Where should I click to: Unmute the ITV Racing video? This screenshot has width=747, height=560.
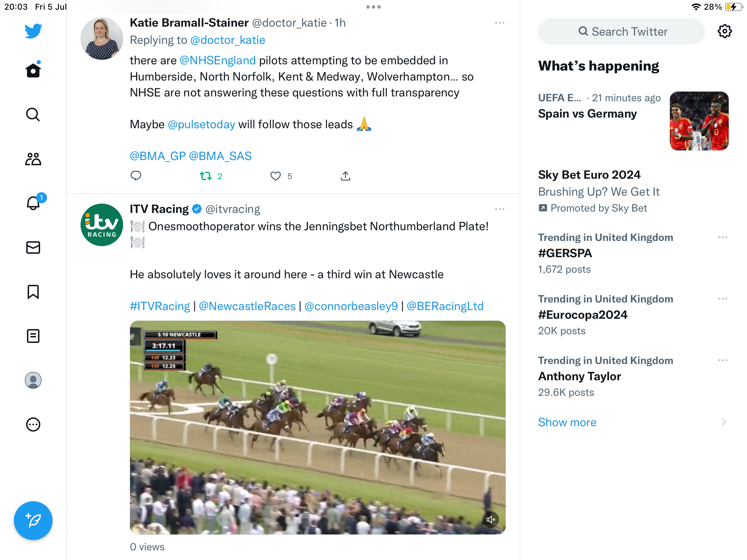coord(491,519)
